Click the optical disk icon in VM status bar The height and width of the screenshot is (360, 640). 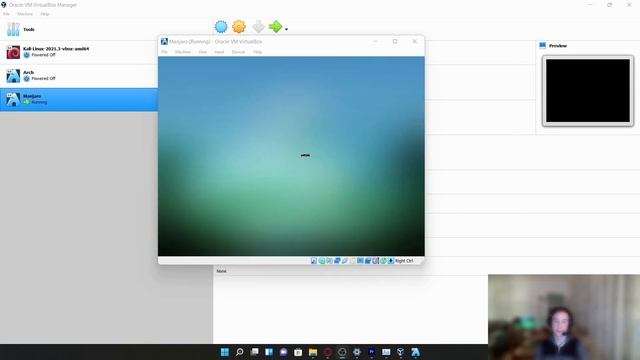[x=322, y=260]
